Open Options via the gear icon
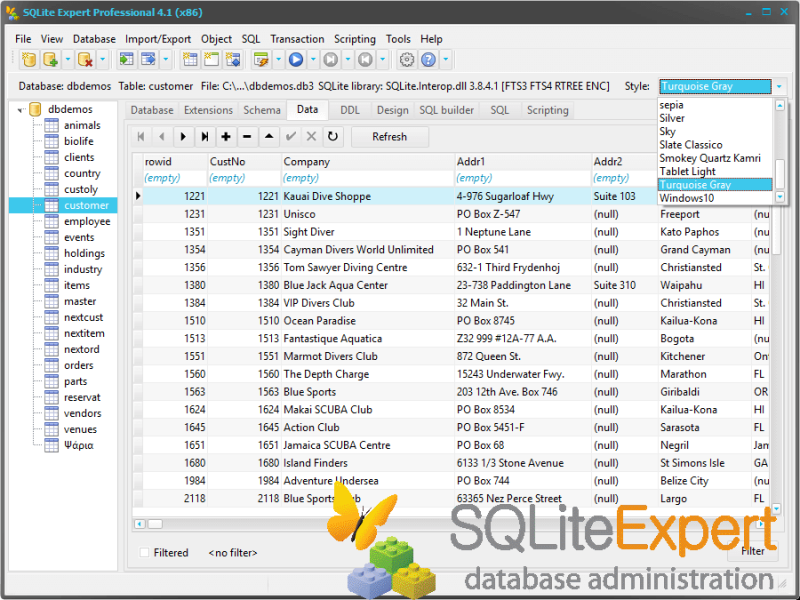This screenshot has height=600, width=800. click(x=407, y=60)
